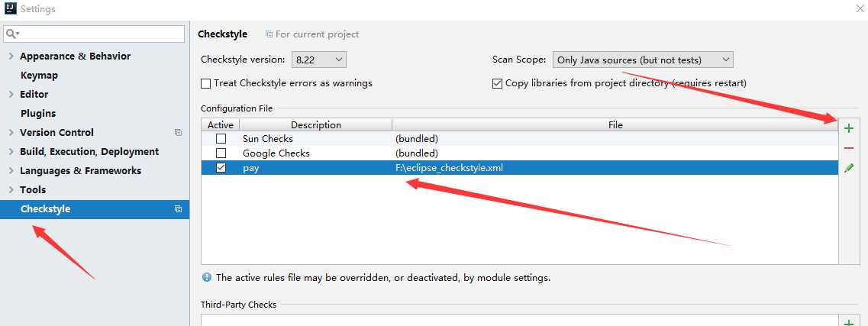Expand the Build, Execution, Deployment section
This screenshot has width=868, height=326.
11,152
